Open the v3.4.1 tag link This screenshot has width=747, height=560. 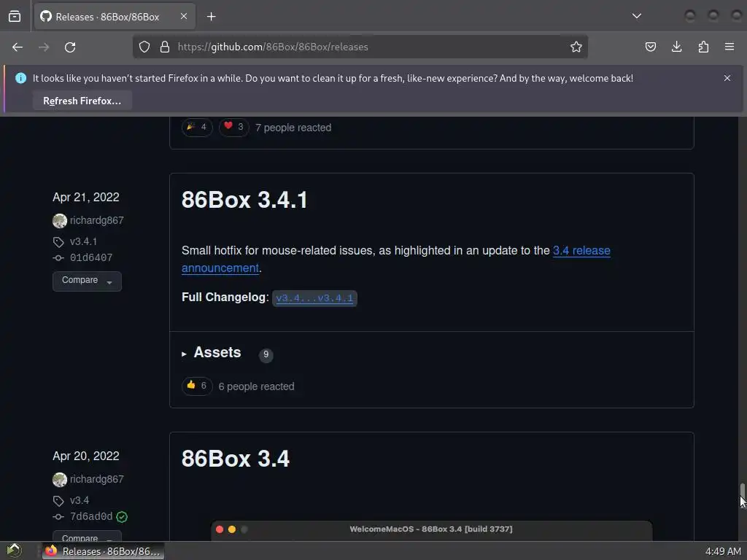click(83, 241)
